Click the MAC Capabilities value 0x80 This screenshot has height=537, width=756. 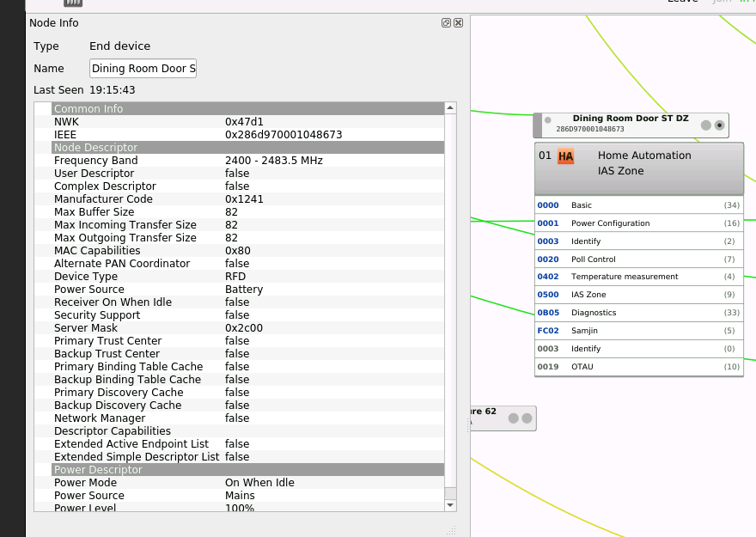click(238, 251)
